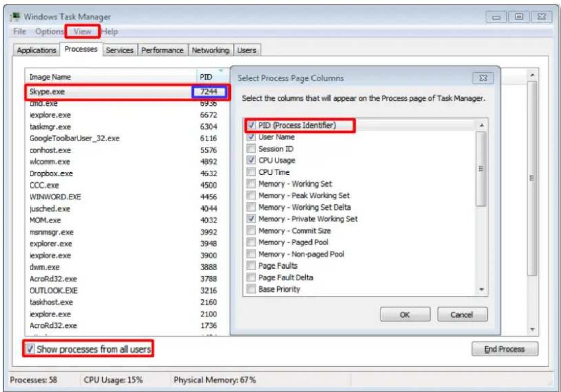
Task: Check Memory - Peak Working Set option
Action: point(252,195)
